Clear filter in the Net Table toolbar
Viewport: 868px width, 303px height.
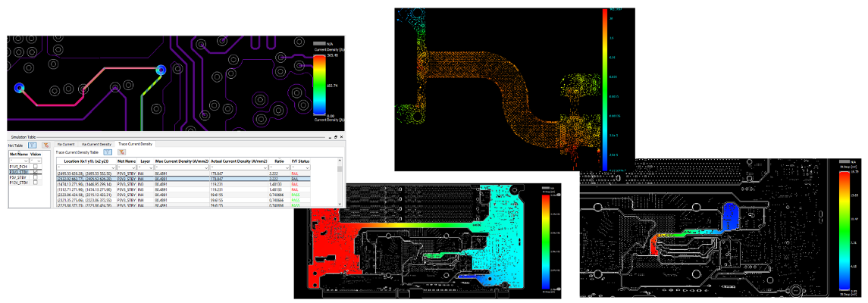pos(46,145)
